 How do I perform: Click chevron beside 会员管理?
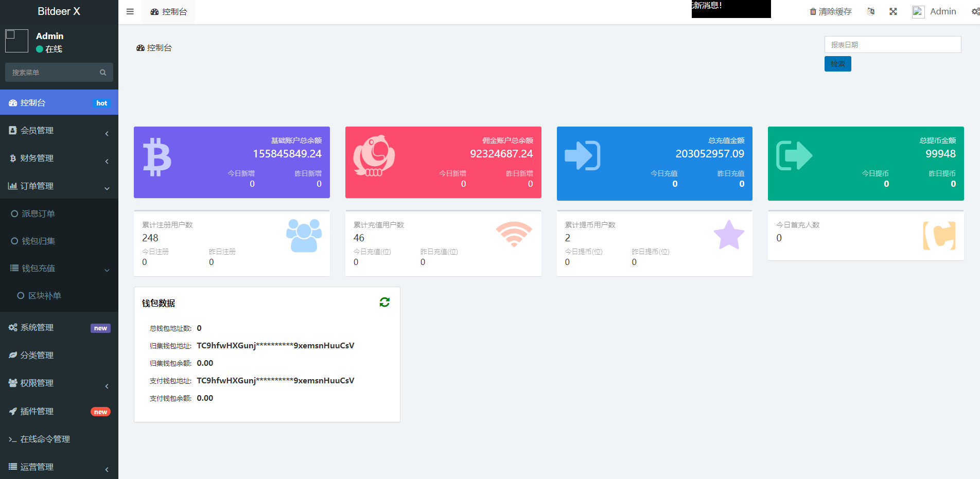point(107,134)
